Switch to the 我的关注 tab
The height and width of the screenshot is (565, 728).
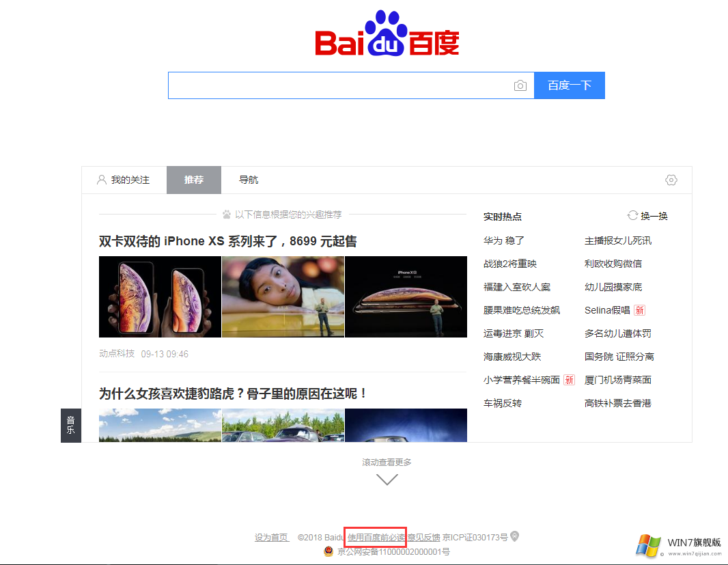(124, 180)
